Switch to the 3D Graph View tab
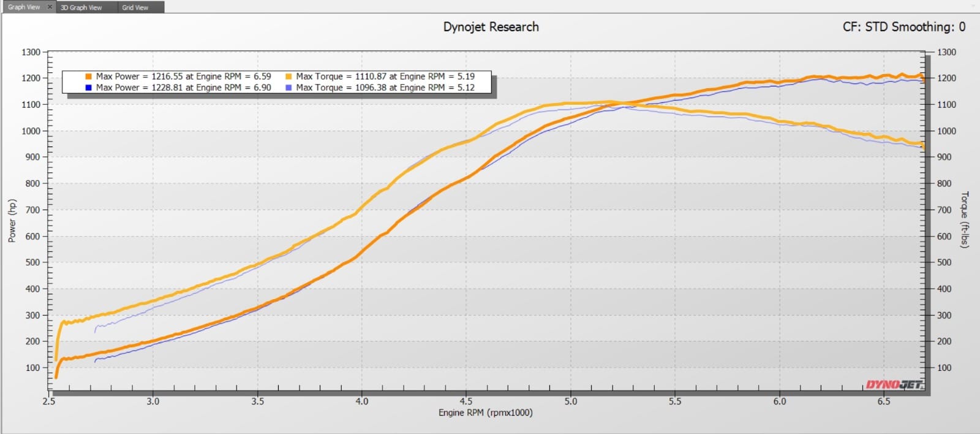Screen dimensions: 980x434 [81, 7]
